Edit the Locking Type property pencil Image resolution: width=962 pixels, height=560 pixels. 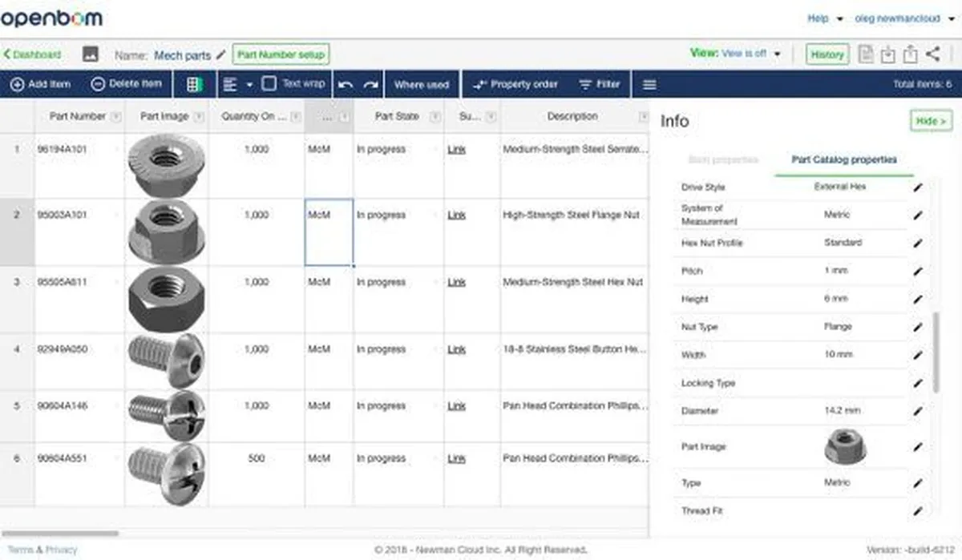(918, 383)
